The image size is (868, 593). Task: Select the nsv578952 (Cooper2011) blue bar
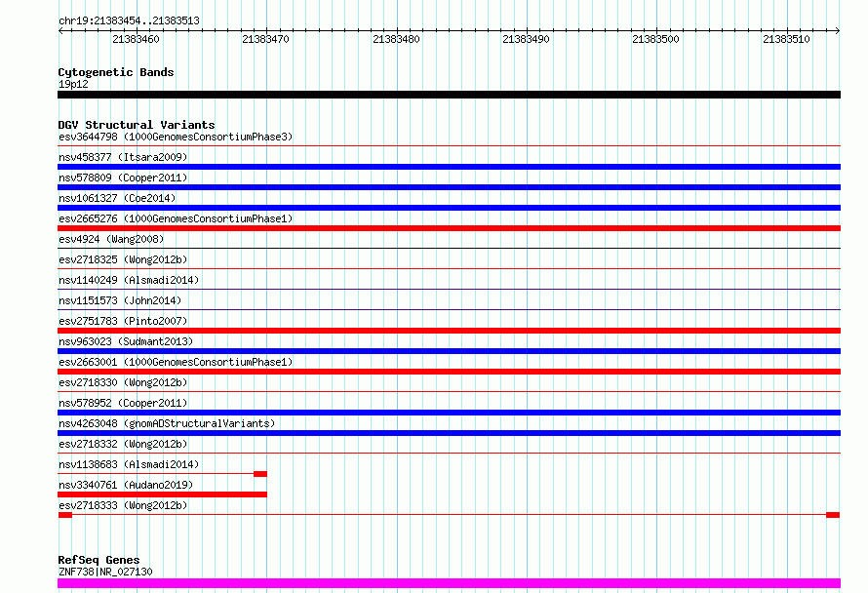click(449, 413)
